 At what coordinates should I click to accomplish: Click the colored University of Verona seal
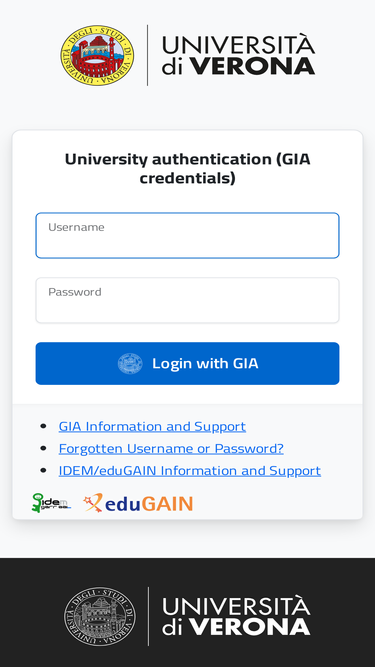pyautogui.click(x=97, y=55)
